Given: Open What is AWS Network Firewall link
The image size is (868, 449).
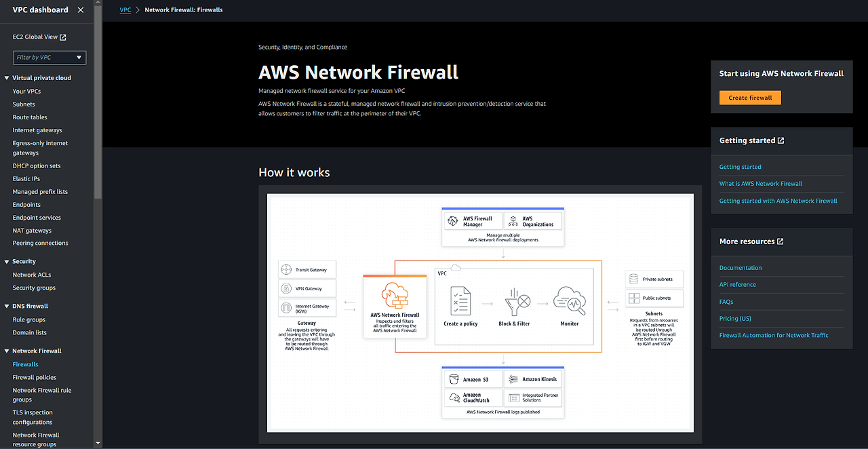Looking at the screenshot, I should (x=761, y=184).
